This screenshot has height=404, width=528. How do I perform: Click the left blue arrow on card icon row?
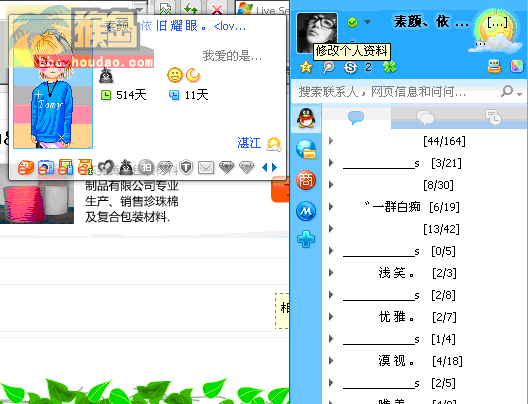click(x=265, y=167)
